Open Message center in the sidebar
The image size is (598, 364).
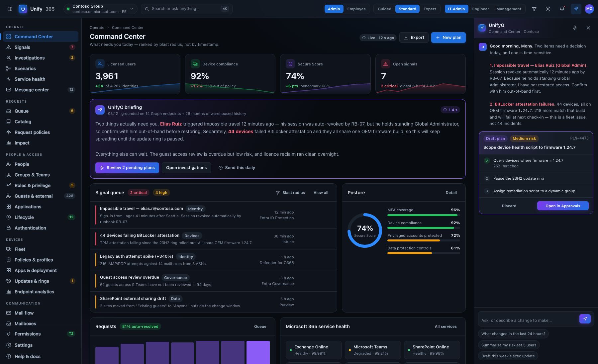click(x=41, y=90)
